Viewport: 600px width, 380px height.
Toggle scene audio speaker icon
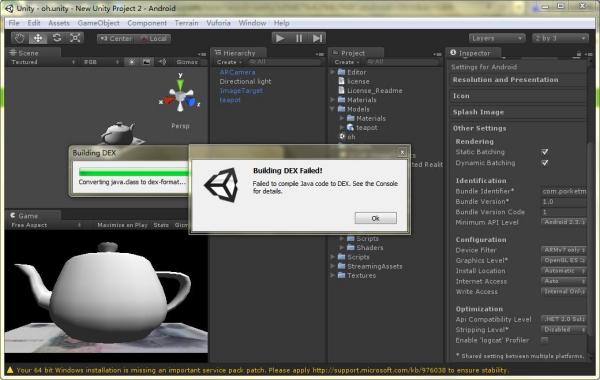tap(162, 62)
